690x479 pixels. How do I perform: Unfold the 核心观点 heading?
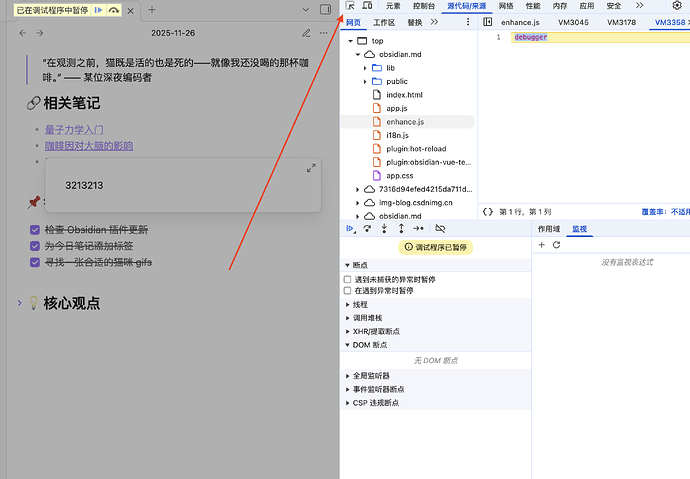click(x=19, y=303)
